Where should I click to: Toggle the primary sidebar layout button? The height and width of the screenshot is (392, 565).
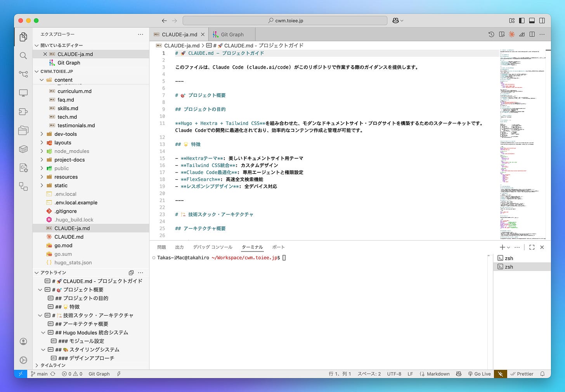click(x=522, y=21)
